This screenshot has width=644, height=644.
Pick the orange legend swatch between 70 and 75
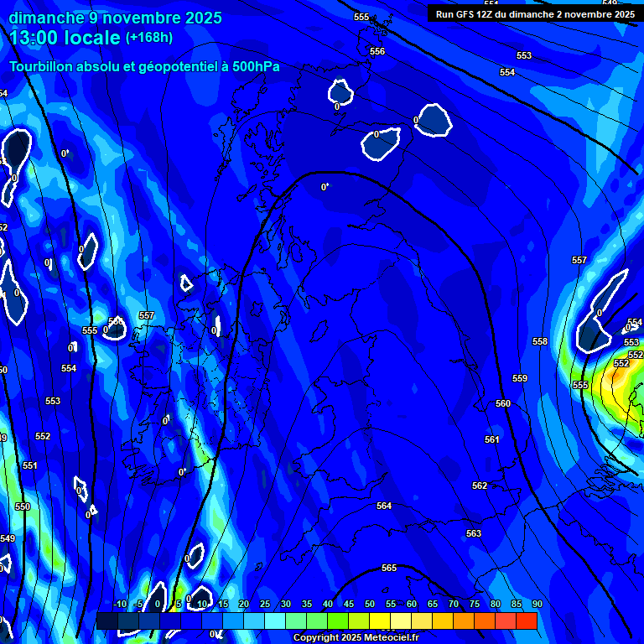point(464,621)
